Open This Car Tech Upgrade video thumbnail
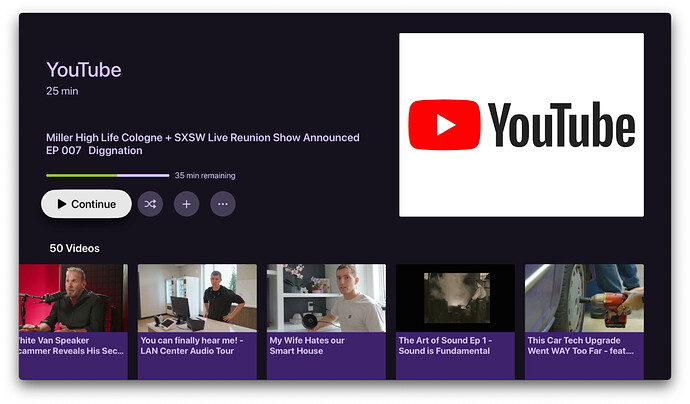Viewport: 690px width, 404px height. (x=584, y=297)
